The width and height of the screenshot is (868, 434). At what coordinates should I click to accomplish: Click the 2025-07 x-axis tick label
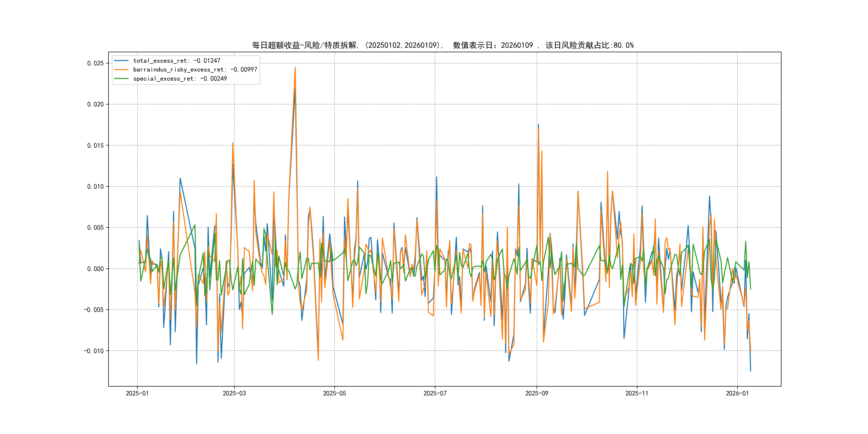[x=435, y=393]
